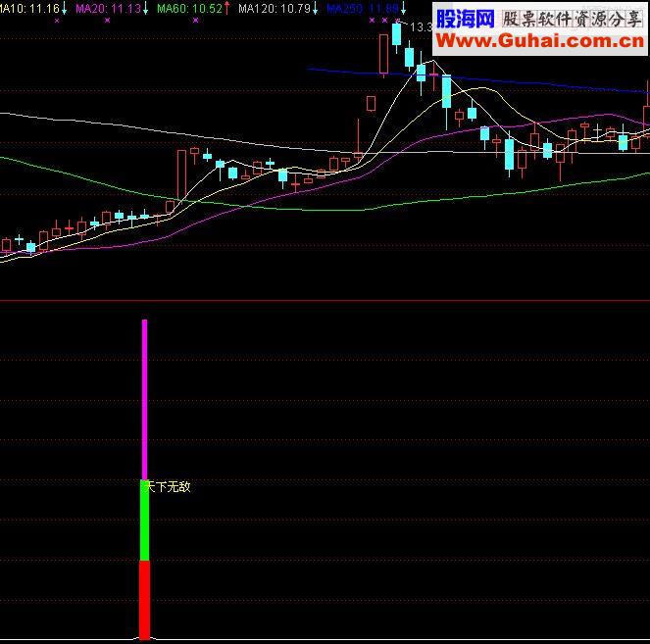
Task: Click the green segment of the signal bar
Action: (144, 520)
